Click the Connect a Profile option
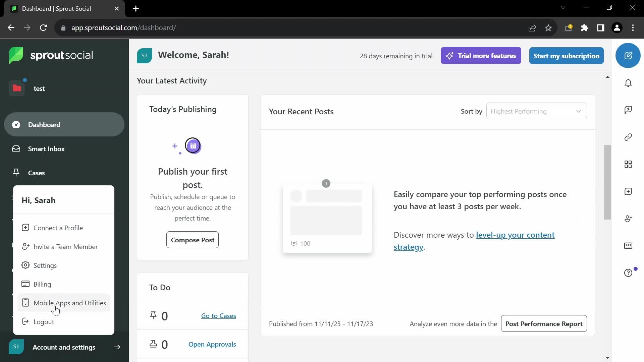 click(58, 228)
